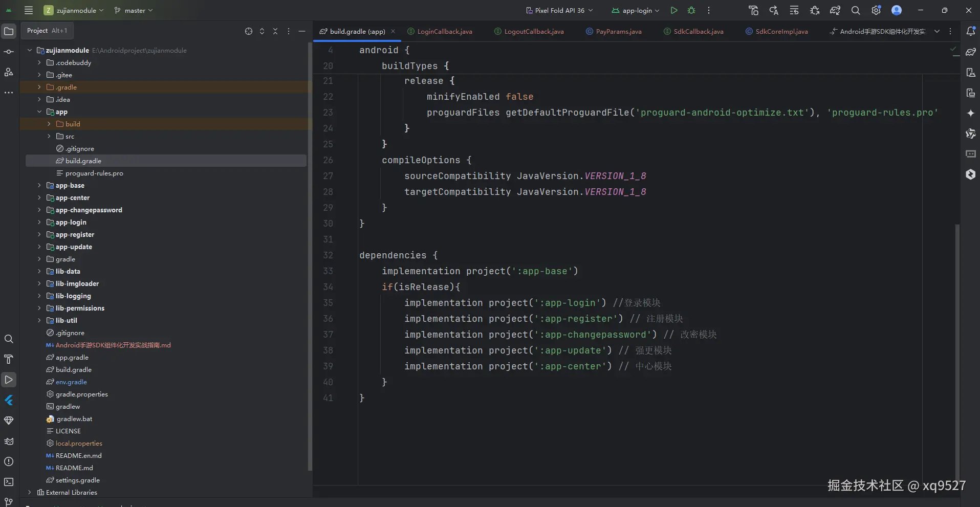Screen dimensions: 980x507
Task: Open the Git version control tool window
Action: (x=9, y=501)
